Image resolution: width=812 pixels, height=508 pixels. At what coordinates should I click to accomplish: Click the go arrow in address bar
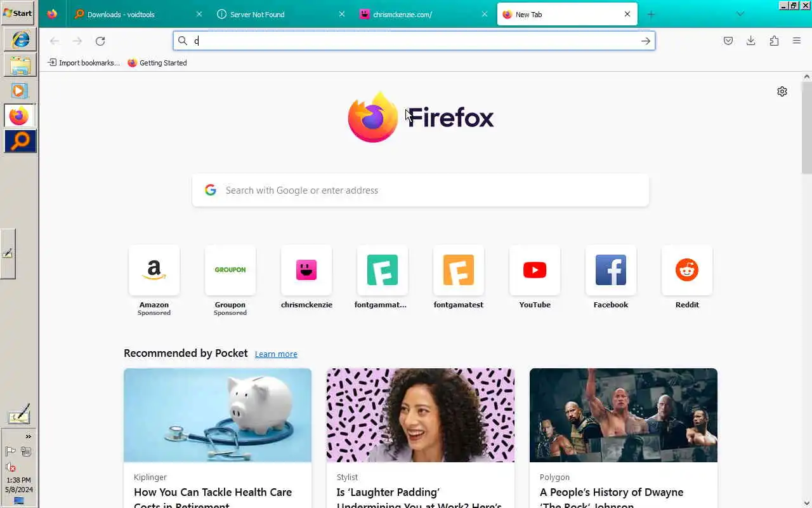tap(645, 41)
